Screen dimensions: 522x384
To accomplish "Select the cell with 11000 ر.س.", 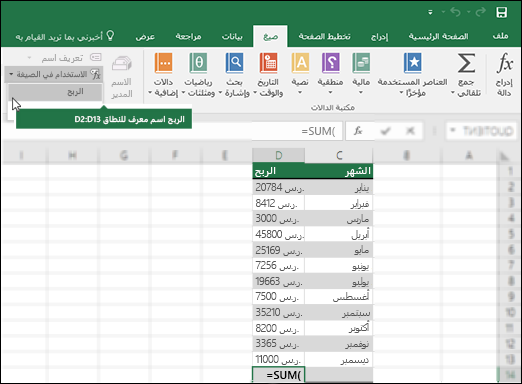I will pos(279,360).
